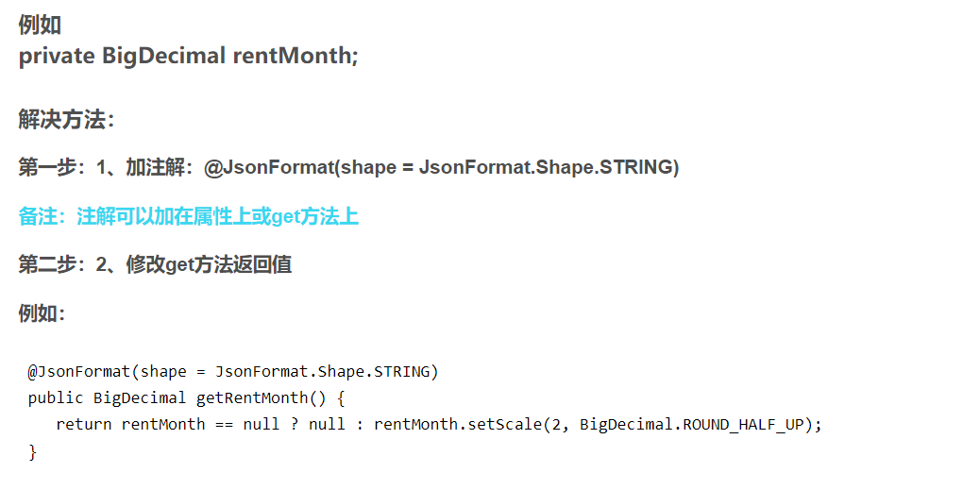Click 'BigDecimal.ROUND_HALF_UP);' in code
This screenshot has height=490, width=980.
pos(701,424)
